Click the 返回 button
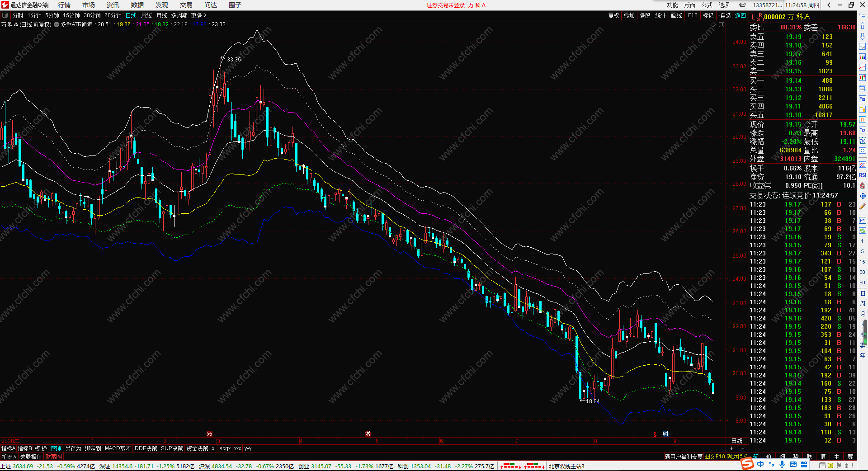This screenshot has height=471, width=868. pos(741,15)
